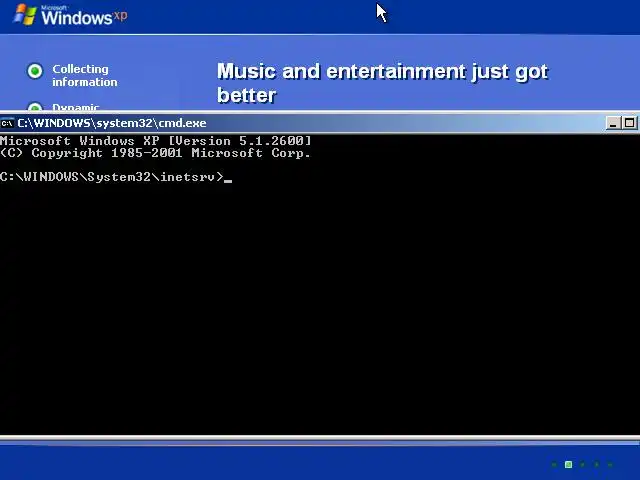Click the bright green setup progress square
640x480 pixels.
(568, 464)
